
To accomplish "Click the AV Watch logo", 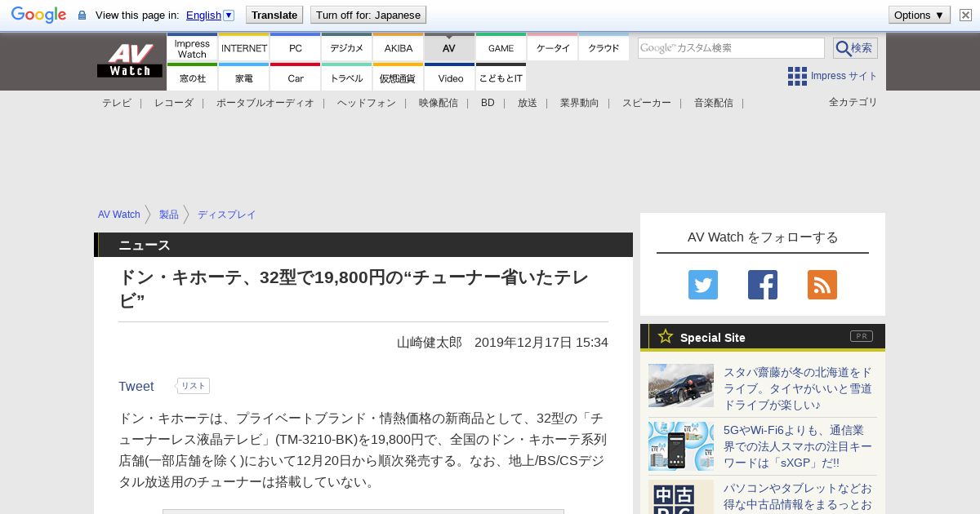I will pyautogui.click(x=130, y=61).
